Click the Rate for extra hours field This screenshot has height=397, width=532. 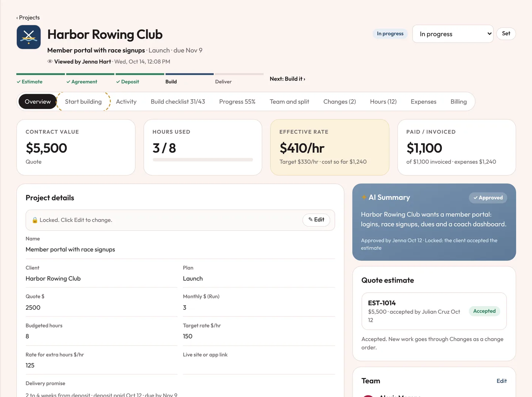(101, 365)
